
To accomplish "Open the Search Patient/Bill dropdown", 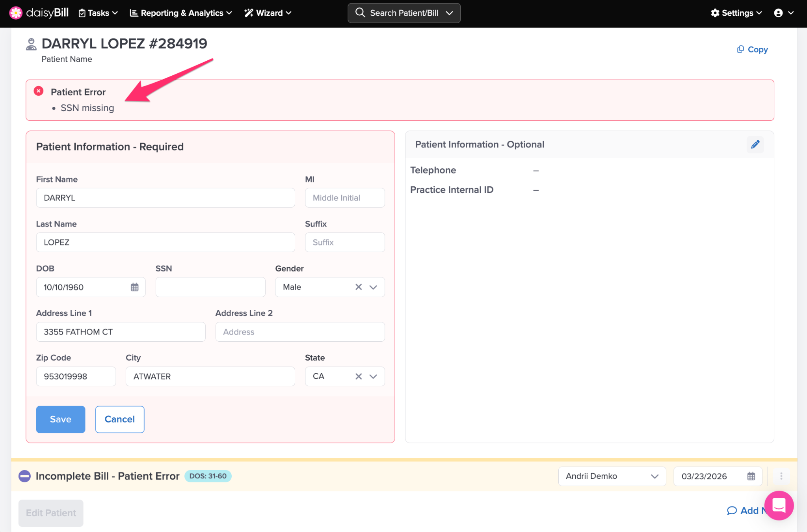I will pyautogui.click(x=404, y=13).
